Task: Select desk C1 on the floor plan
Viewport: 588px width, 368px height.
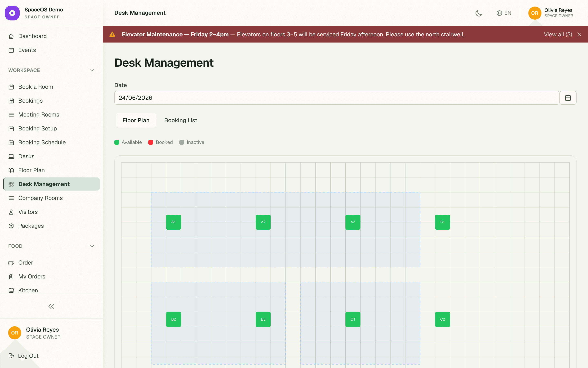Action: 353,319
